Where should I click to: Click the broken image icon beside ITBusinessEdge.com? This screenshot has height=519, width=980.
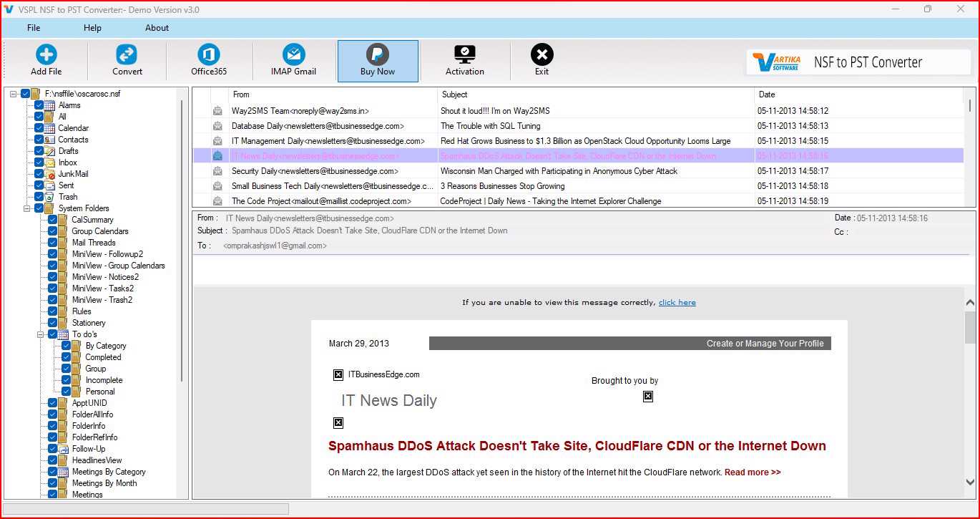pyautogui.click(x=338, y=374)
